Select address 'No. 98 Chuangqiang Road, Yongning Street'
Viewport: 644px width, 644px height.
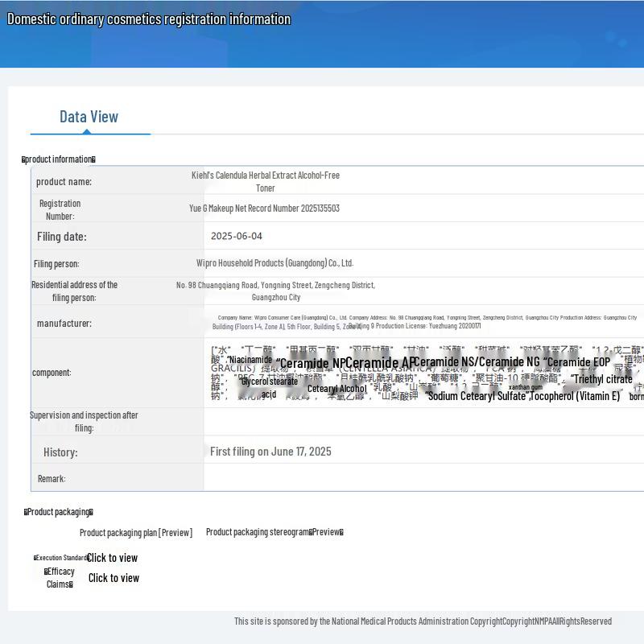point(244,285)
